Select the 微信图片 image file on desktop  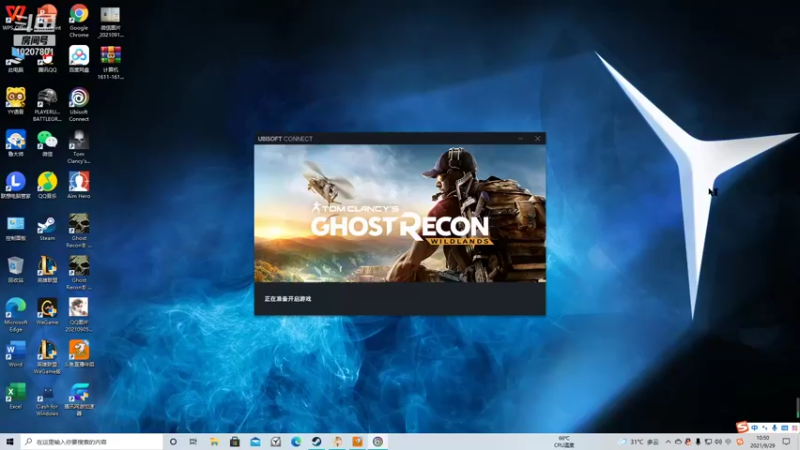[110, 21]
